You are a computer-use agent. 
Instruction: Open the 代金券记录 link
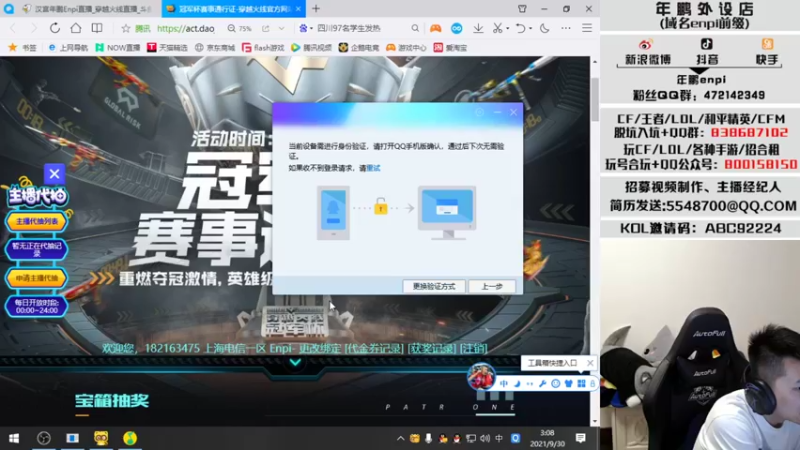[374, 348]
